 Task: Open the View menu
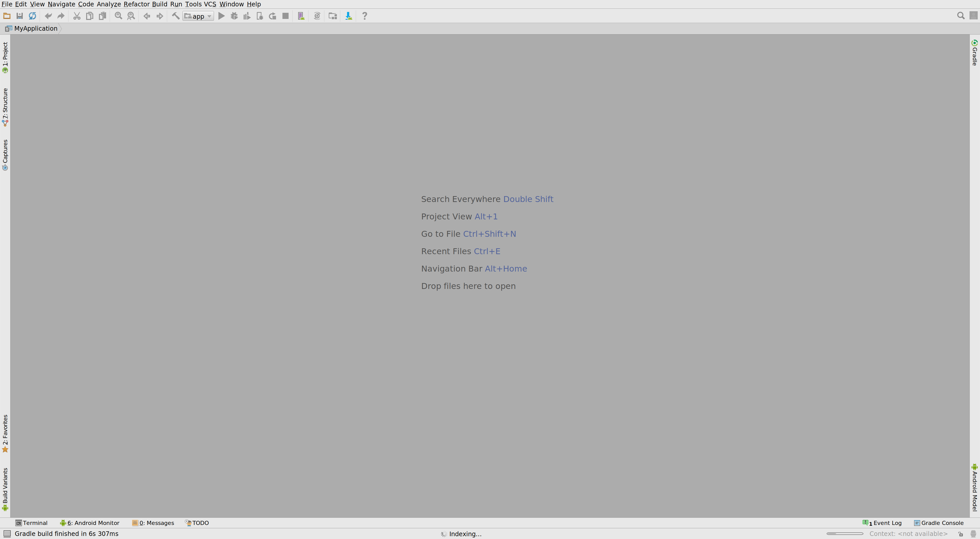coord(37,4)
